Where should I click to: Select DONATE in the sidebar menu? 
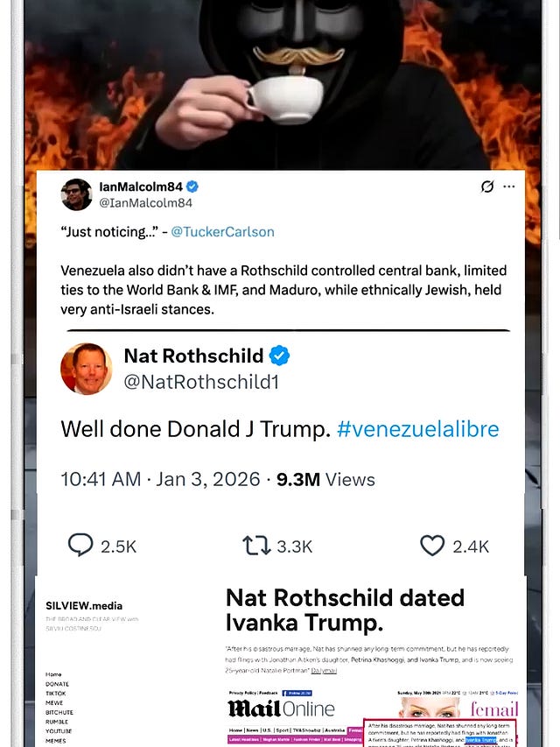point(57,684)
